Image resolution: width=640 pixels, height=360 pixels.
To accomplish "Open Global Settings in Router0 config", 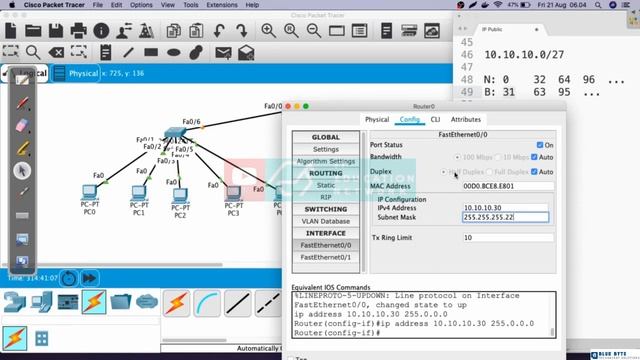I will [326, 149].
